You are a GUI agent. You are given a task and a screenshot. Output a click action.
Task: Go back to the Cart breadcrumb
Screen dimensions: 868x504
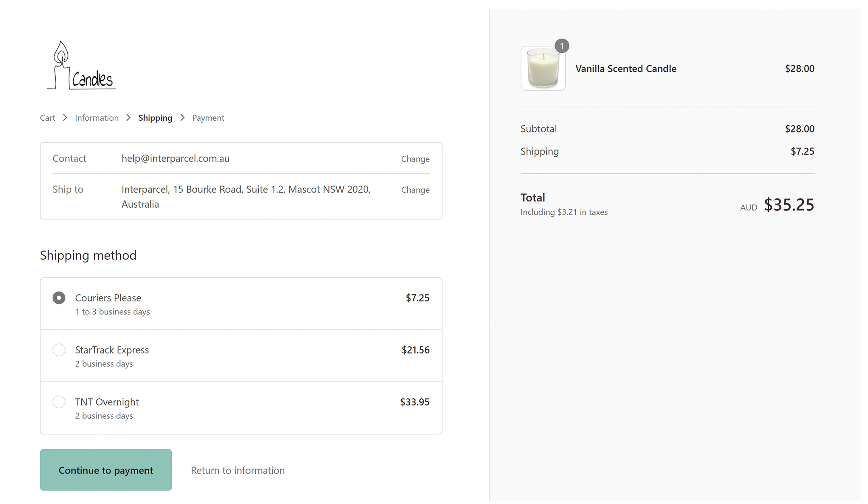(x=48, y=118)
